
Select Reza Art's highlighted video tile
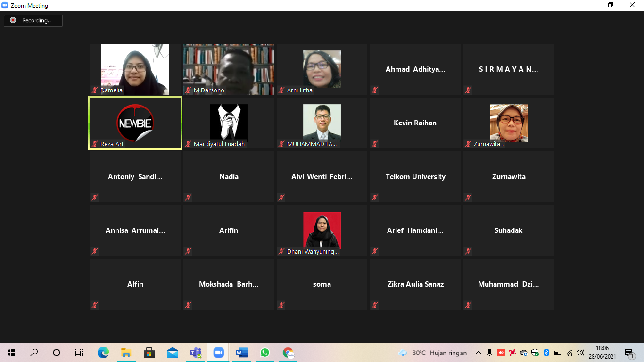click(x=135, y=123)
